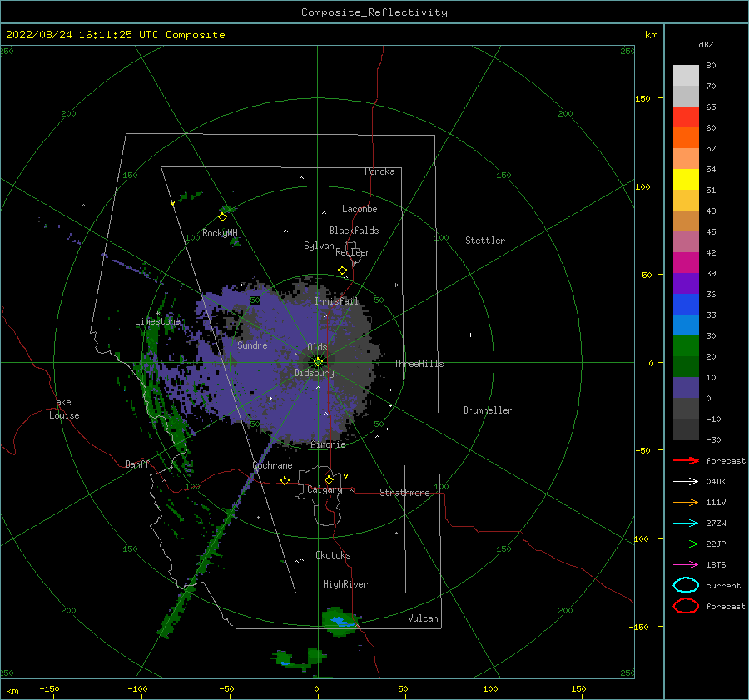Image resolution: width=749 pixels, height=700 pixels.
Task: Click the Banff label
Action: point(137,464)
